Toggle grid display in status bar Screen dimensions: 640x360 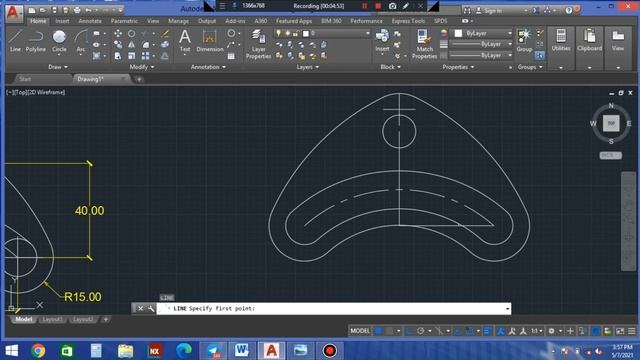point(378,331)
